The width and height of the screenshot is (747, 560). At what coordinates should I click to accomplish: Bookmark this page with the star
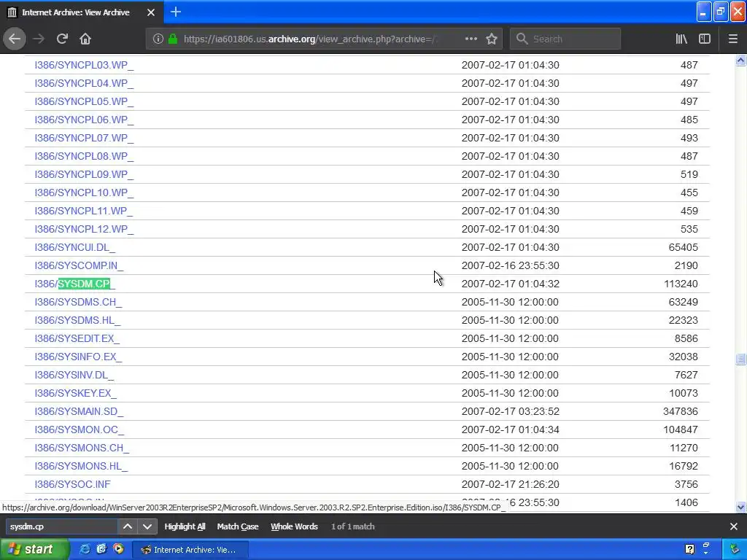492,39
